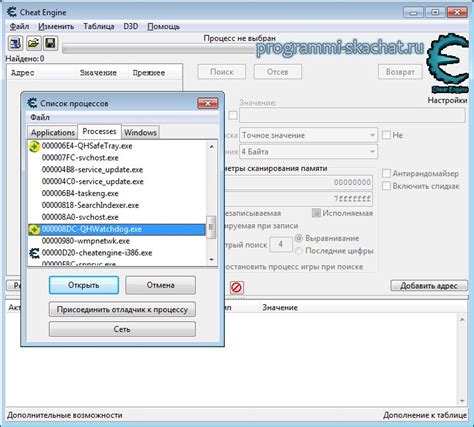The image size is (474, 427).
Task: Click the save floppy disk icon
Action: pyautogui.click(x=50, y=43)
